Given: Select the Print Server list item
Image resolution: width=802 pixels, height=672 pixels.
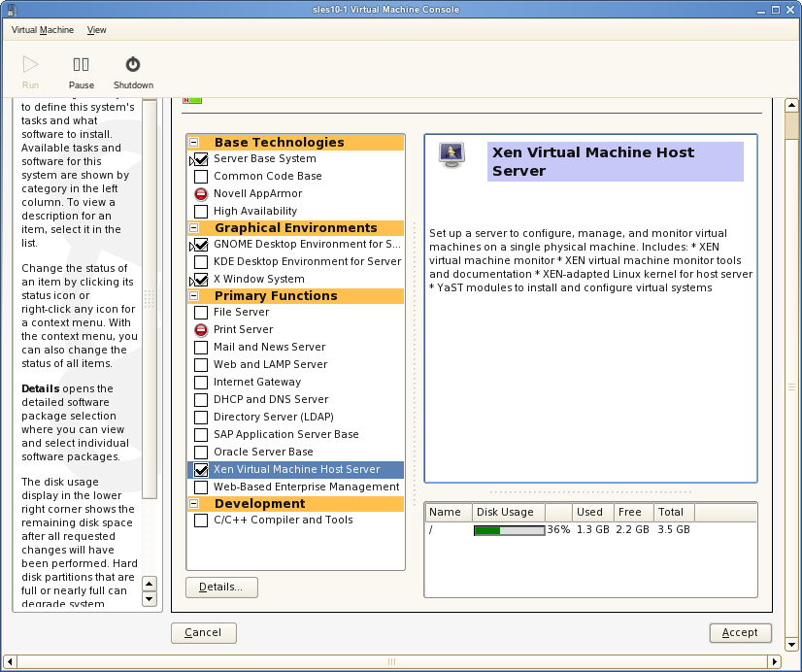Looking at the screenshot, I should [x=296, y=330].
